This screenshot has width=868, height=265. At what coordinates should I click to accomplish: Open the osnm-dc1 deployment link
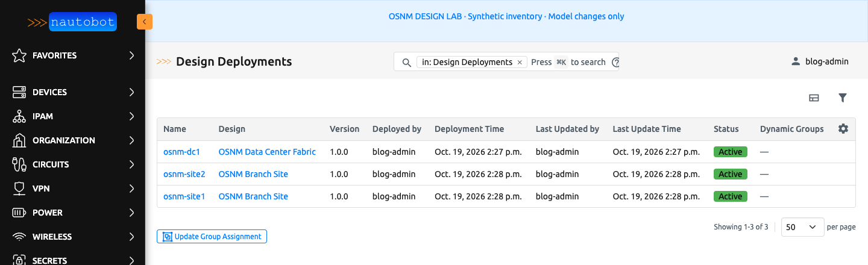[x=181, y=152]
